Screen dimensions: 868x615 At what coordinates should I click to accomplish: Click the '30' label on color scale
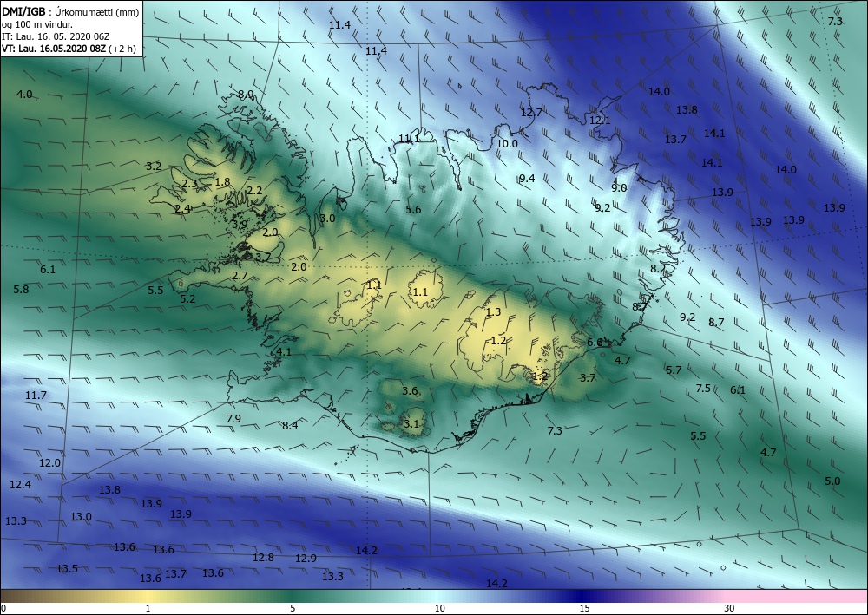[x=729, y=608]
